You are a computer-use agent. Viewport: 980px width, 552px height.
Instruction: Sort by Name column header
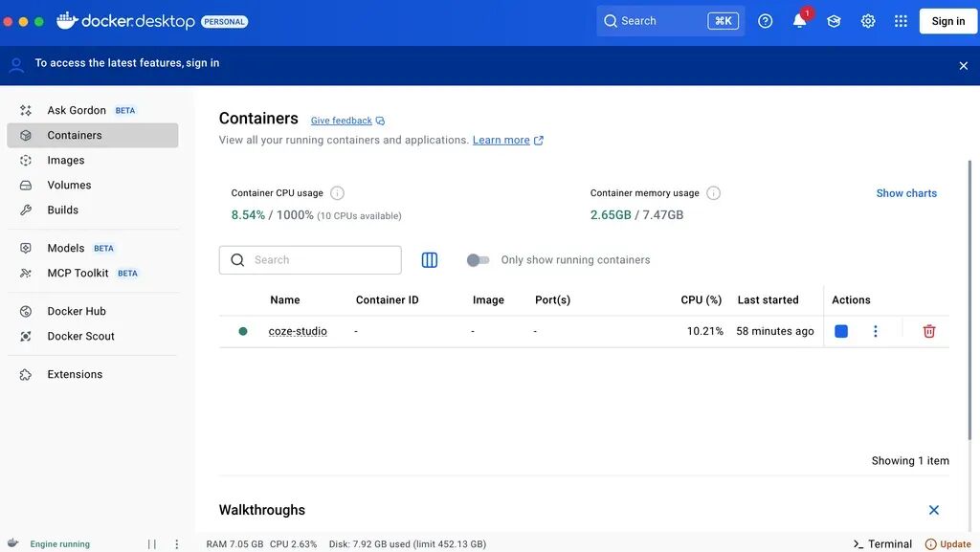click(x=285, y=299)
